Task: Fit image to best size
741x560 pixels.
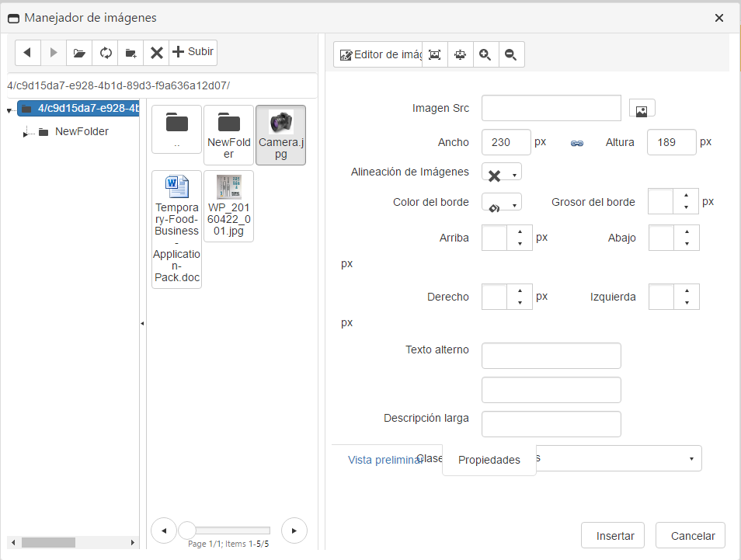Action: coord(434,54)
